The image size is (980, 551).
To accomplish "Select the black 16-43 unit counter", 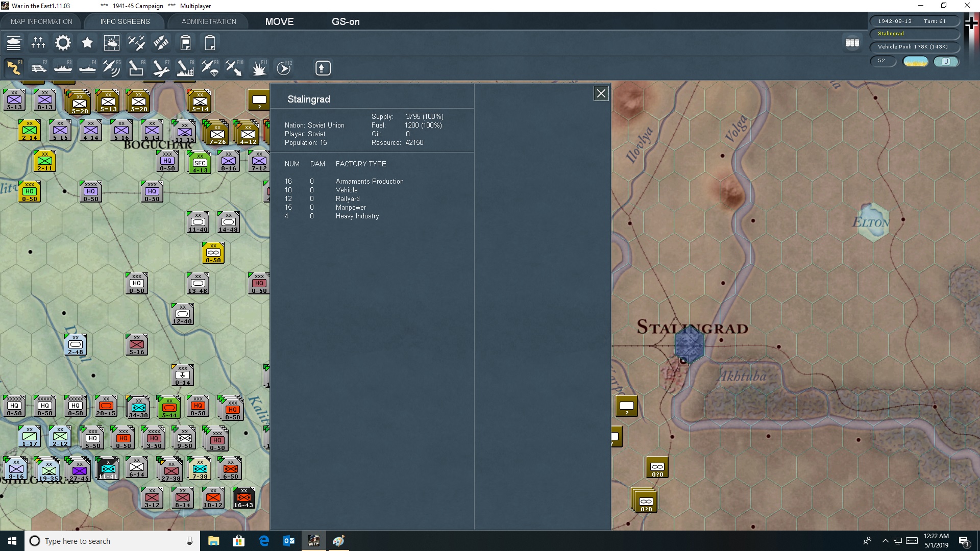I will tap(243, 498).
